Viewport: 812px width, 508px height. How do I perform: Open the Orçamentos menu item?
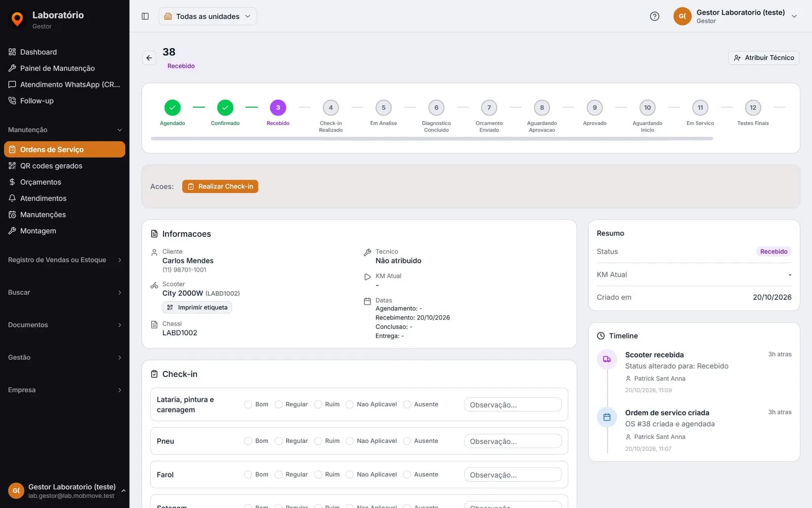[64, 182]
